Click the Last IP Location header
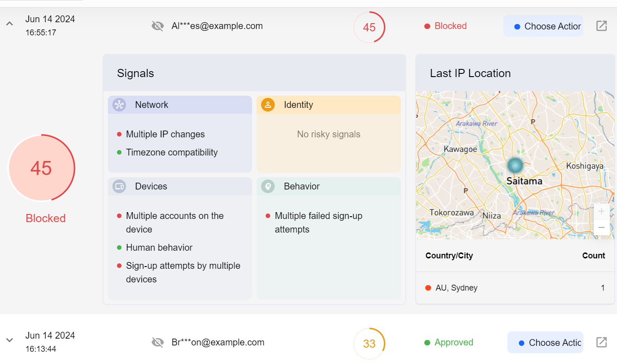The width and height of the screenshot is (617, 364). point(470,73)
